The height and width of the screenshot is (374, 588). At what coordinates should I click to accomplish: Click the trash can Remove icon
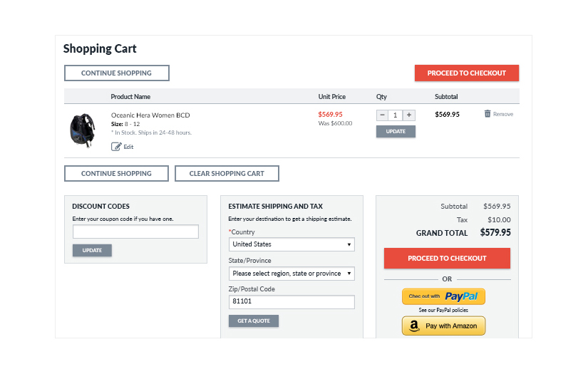pyautogui.click(x=488, y=114)
